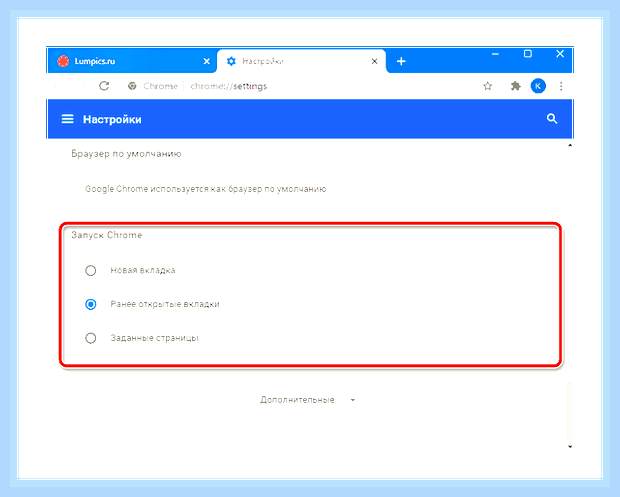Select the Новая вкладка radio option
620x497 pixels.
pyautogui.click(x=91, y=270)
